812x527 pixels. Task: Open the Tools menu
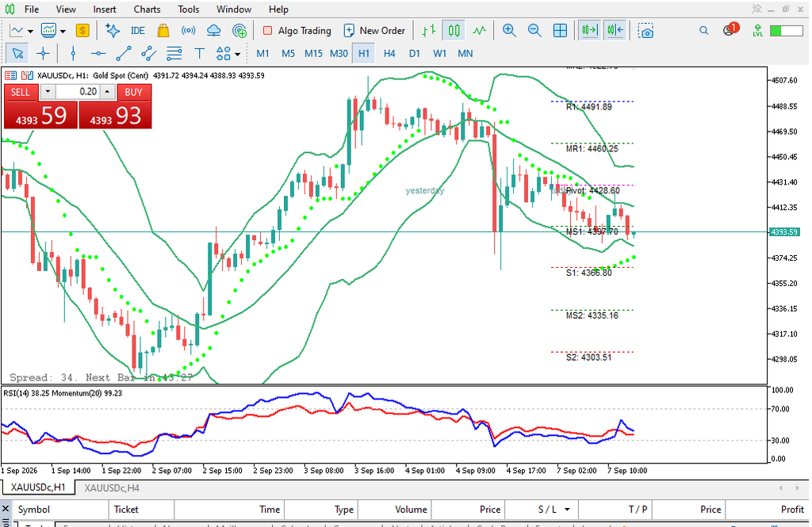point(189,10)
